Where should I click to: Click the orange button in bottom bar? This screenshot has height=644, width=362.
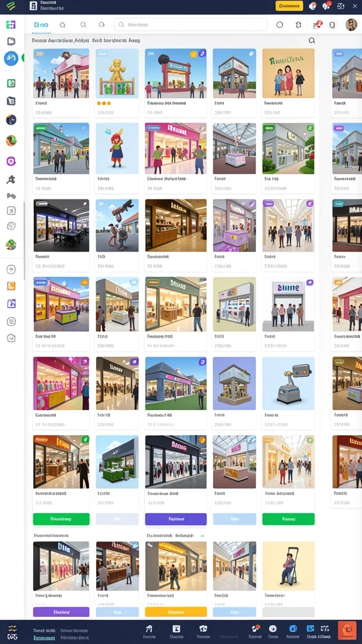[x=347, y=629]
